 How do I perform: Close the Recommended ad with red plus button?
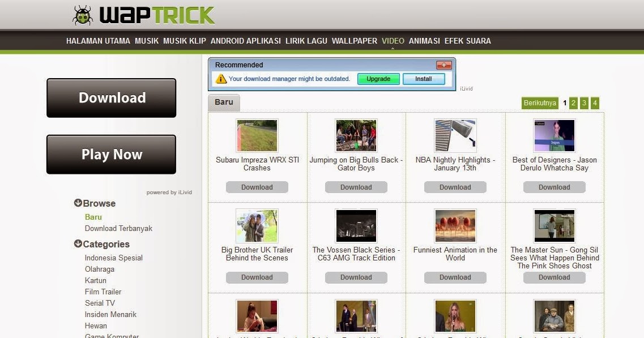pyautogui.click(x=443, y=65)
